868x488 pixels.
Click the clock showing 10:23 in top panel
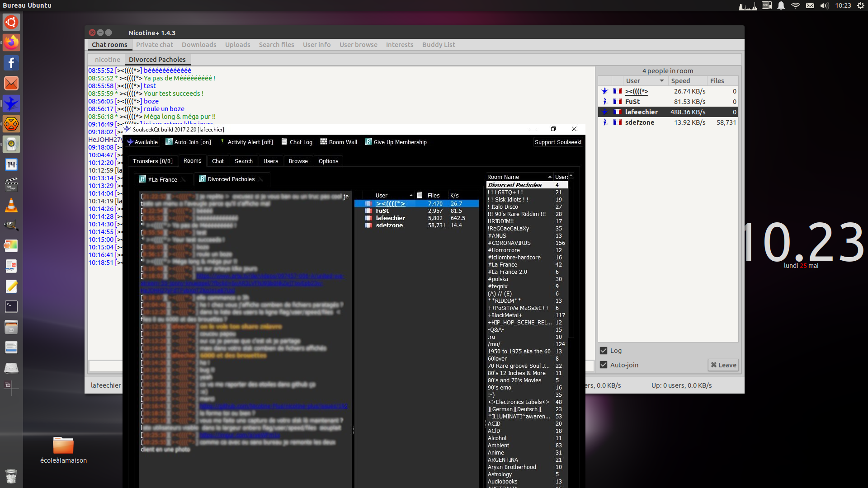pyautogui.click(x=843, y=5)
